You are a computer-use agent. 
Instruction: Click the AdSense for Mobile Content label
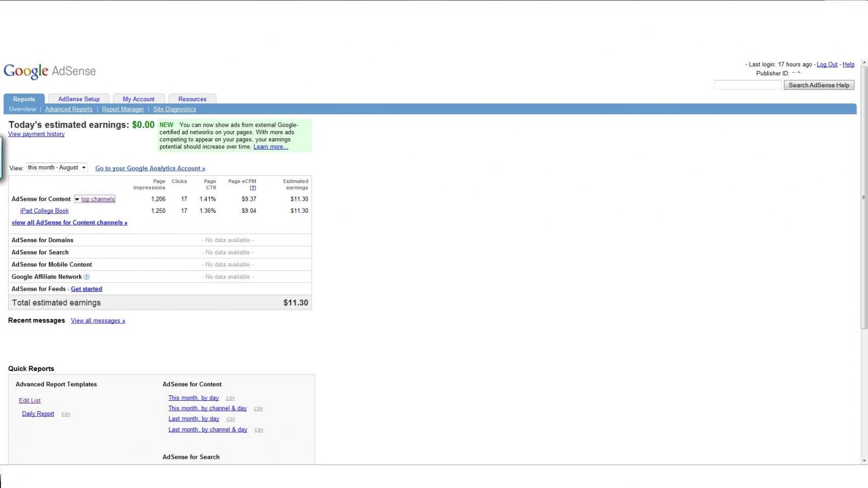pyautogui.click(x=52, y=265)
